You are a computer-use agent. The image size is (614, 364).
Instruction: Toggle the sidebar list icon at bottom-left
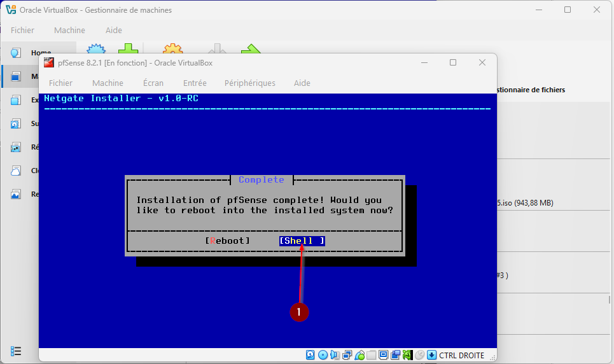(x=16, y=351)
